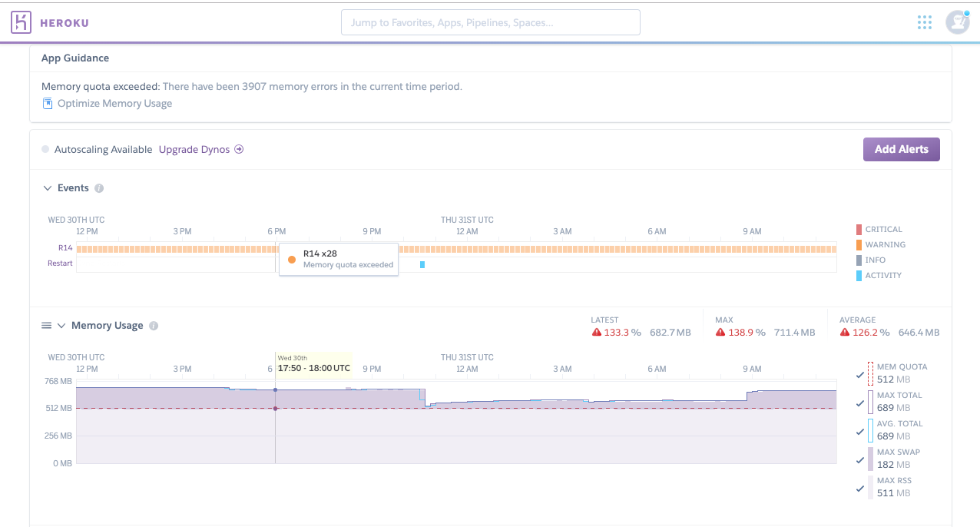Focus the Jump to Favorites search field
The height and width of the screenshot is (527, 980).
tap(490, 22)
